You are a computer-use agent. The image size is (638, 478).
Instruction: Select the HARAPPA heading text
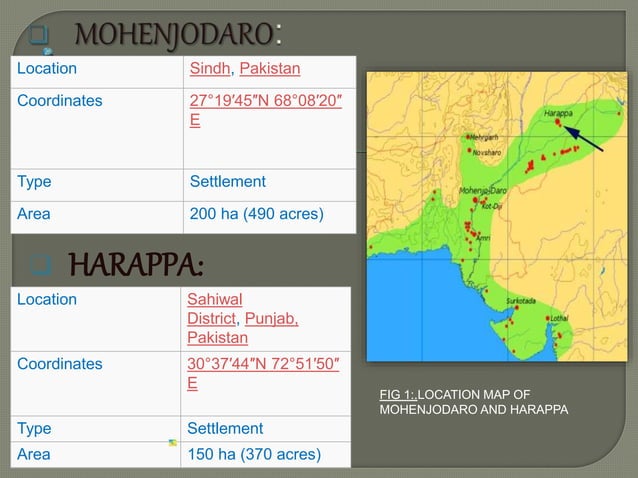135,264
